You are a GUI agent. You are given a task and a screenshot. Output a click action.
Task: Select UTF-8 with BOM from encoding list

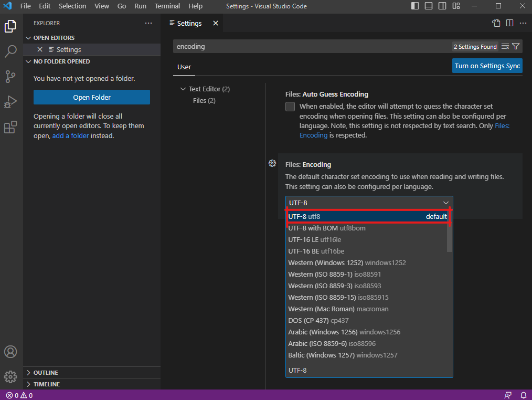326,228
